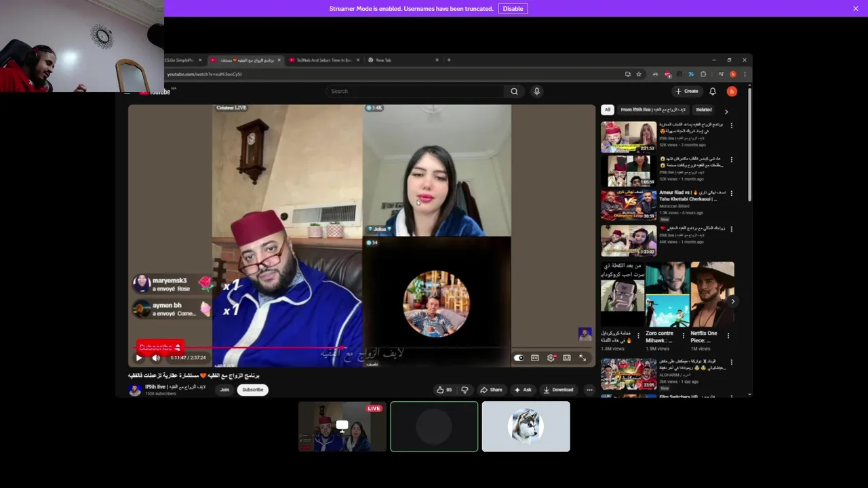The height and width of the screenshot is (488, 868).
Task: Go to the YouTube home logo
Action: tap(157, 91)
